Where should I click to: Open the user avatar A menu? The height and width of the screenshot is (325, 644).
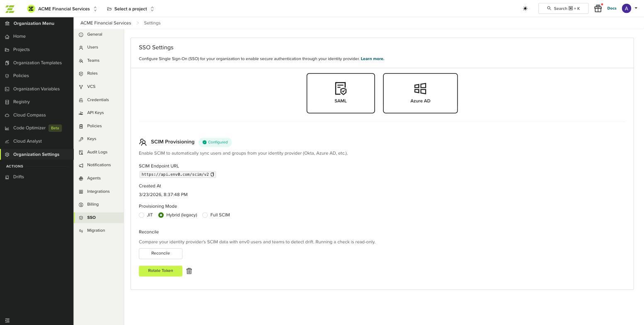(626, 8)
